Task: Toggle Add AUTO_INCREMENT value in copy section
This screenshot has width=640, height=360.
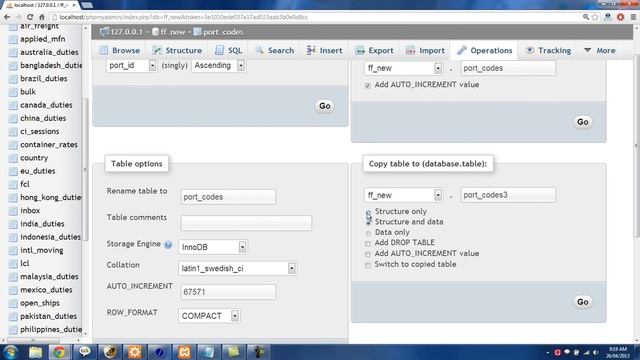Action: 368,254
